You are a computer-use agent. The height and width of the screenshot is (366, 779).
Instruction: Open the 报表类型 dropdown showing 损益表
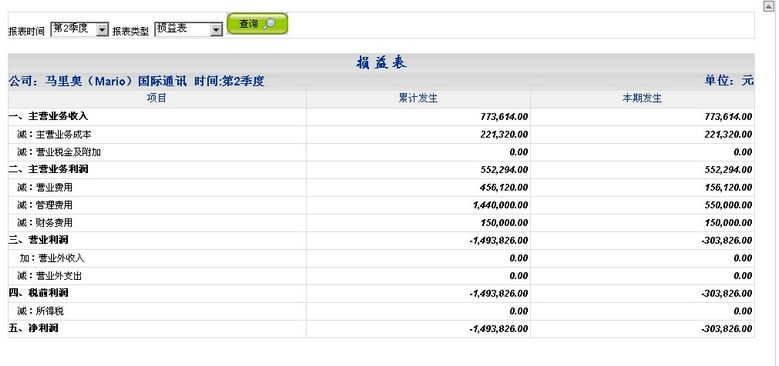188,29
